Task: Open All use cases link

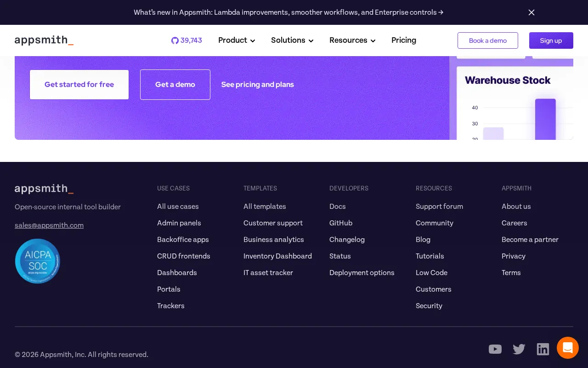Action: [178, 207]
